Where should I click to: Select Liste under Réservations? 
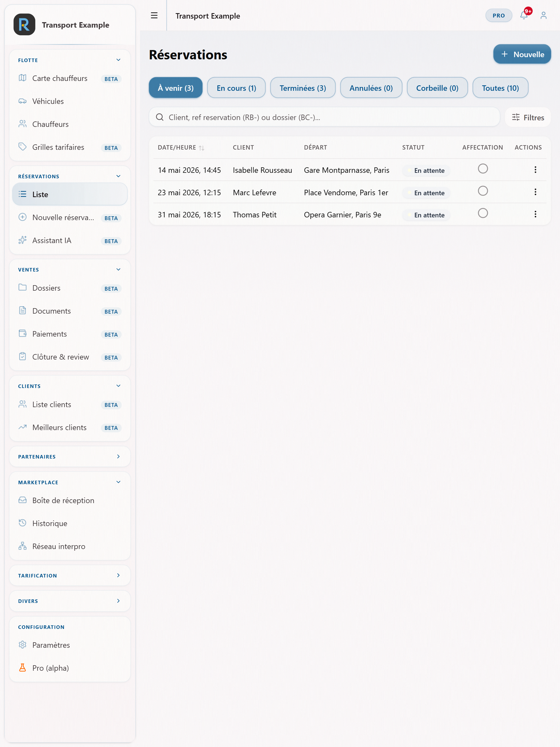[x=70, y=194]
